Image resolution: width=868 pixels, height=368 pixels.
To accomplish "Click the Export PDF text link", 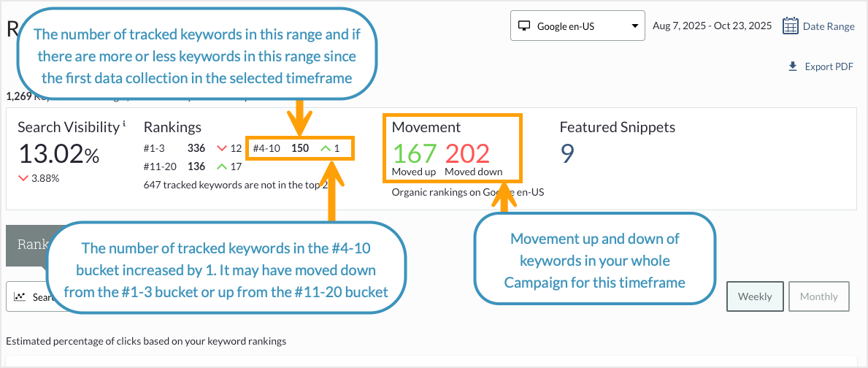I will click(829, 66).
